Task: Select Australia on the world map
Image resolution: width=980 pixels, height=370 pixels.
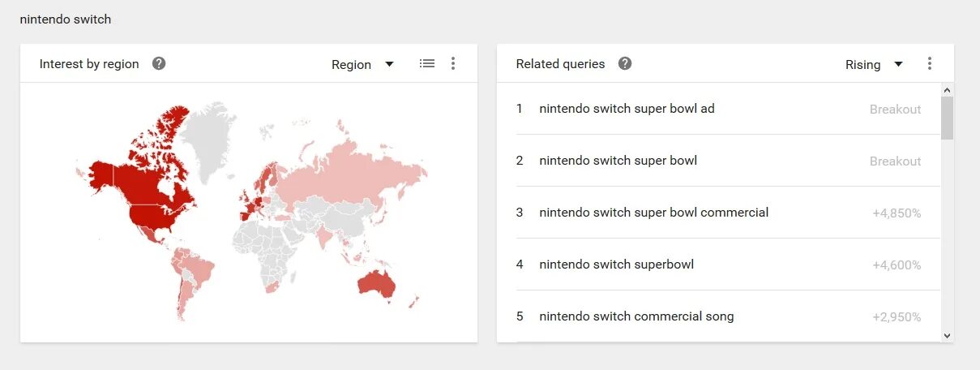Action: 377,284
